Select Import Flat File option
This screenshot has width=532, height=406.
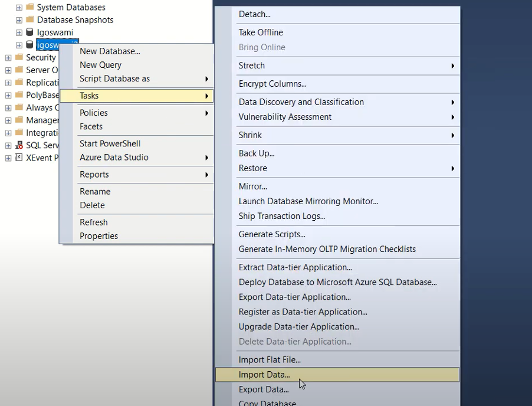click(x=270, y=359)
